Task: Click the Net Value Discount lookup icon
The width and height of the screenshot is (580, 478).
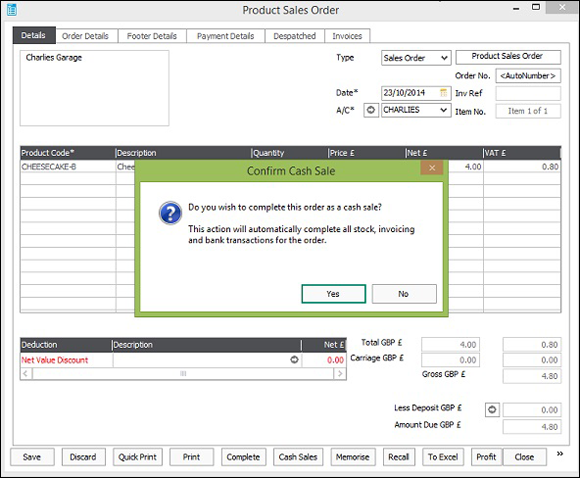Action: tap(294, 360)
